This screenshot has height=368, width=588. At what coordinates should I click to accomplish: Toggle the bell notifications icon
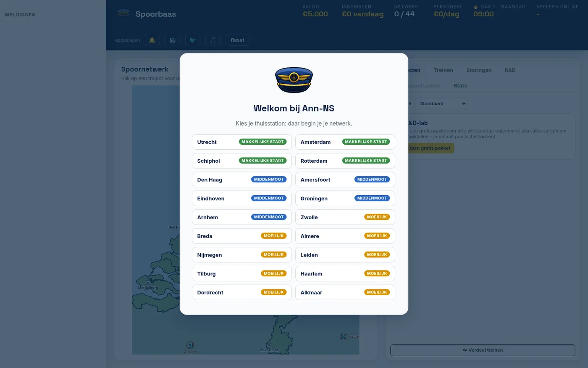152,40
